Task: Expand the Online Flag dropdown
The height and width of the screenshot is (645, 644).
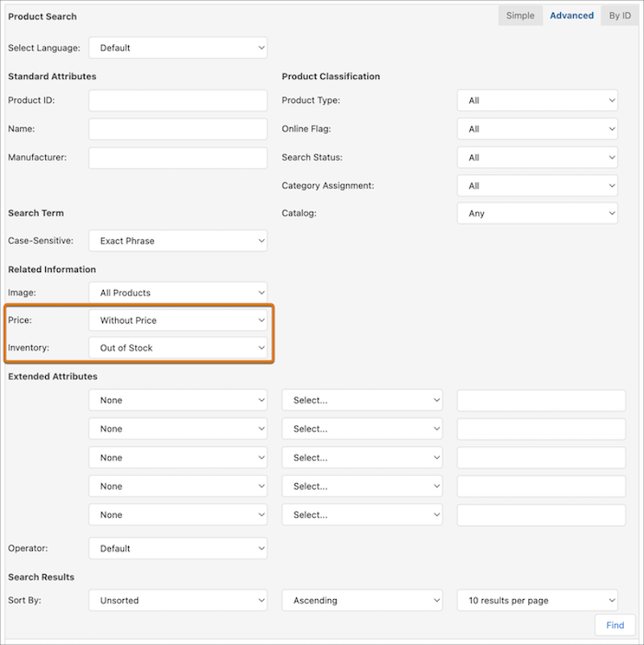Action: pyautogui.click(x=537, y=129)
